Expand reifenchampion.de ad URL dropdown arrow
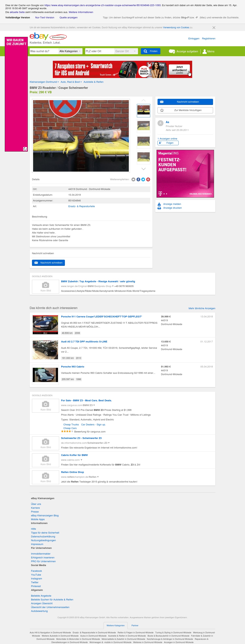The width and height of the screenshot is (245, 644). pos(98,477)
